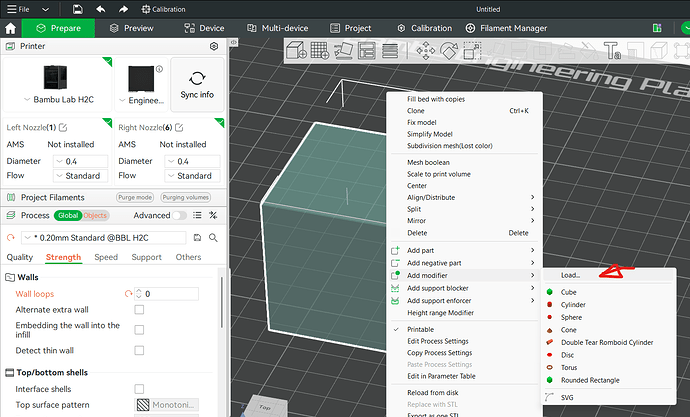The image size is (690, 417).
Task: Click the plate info icon
Action: click(x=159, y=69)
